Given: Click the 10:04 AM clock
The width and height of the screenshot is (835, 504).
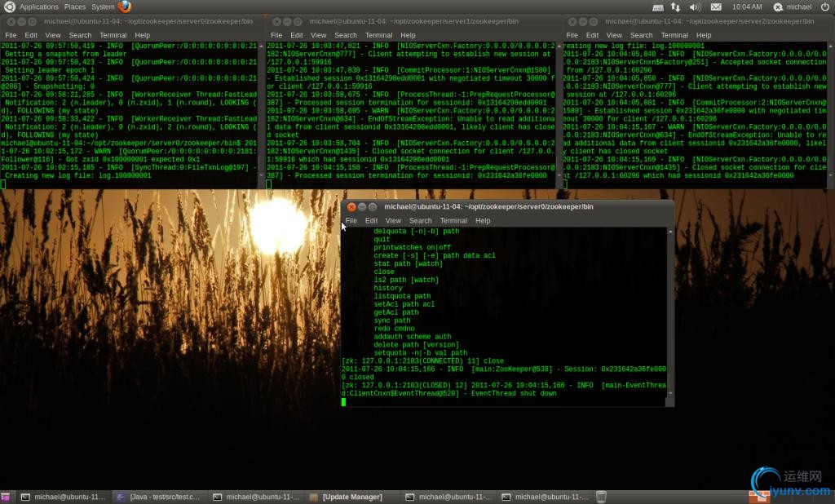Looking at the screenshot, I should (747, 7).
